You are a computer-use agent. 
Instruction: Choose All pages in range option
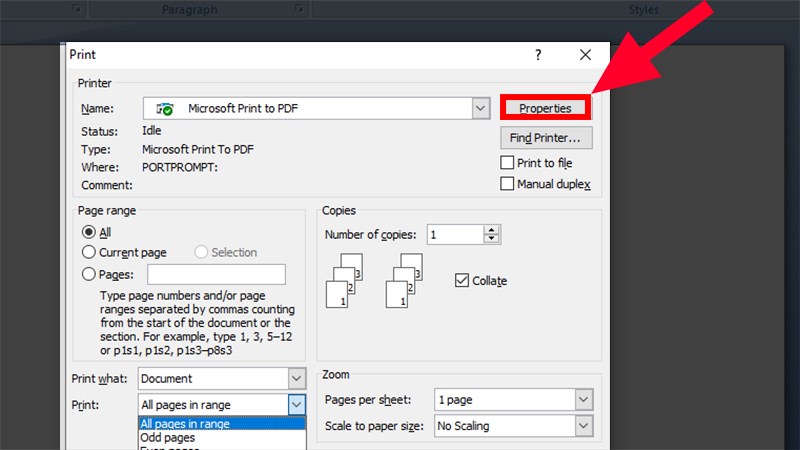(x=186, y=424)
